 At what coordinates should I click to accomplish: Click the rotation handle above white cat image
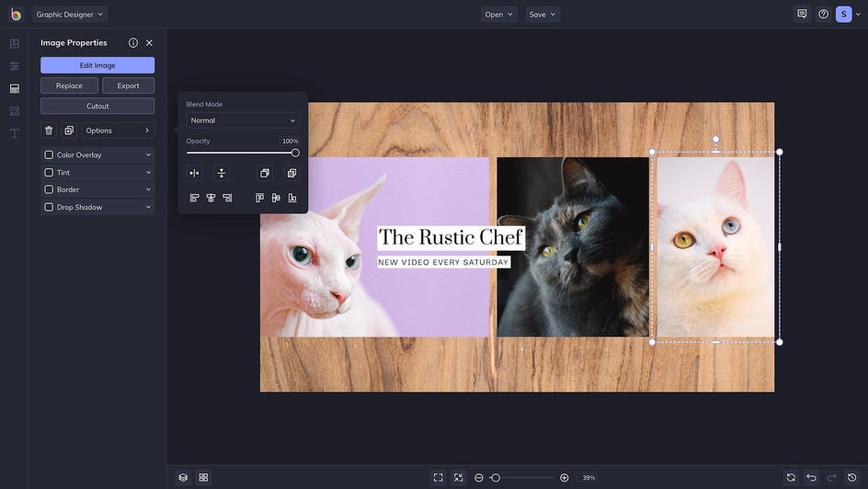pos(715,140)
